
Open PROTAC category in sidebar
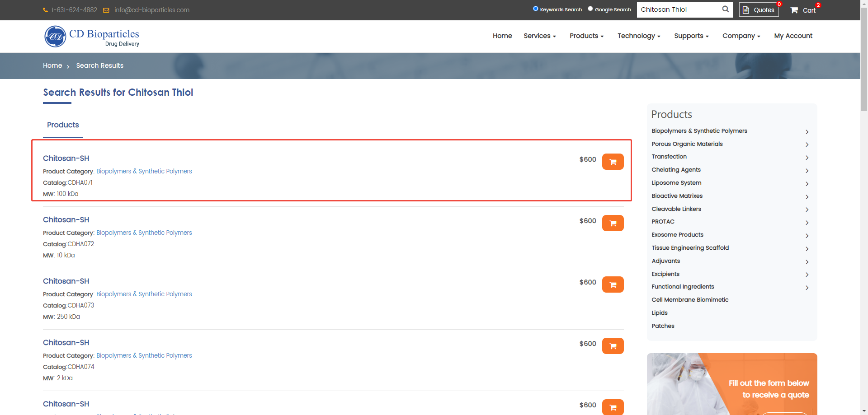[663, 222]
